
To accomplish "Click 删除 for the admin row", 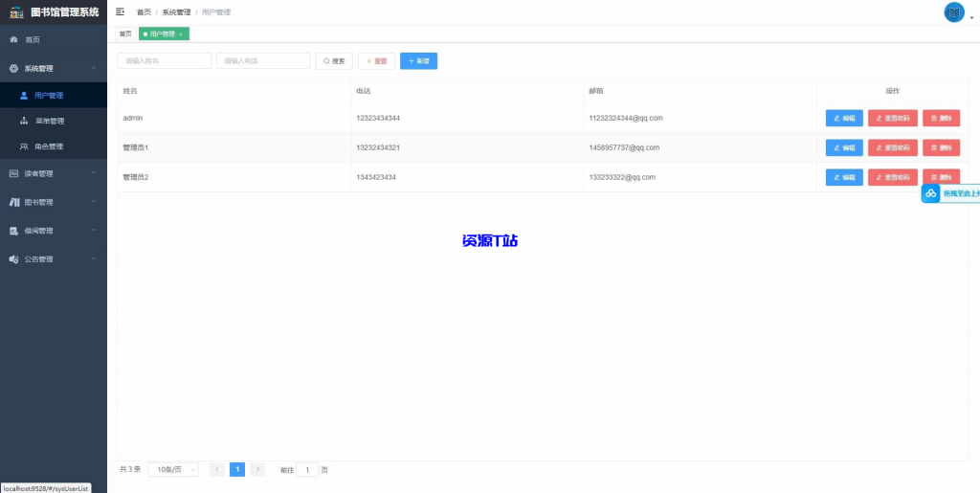I will tap(942, 118).
